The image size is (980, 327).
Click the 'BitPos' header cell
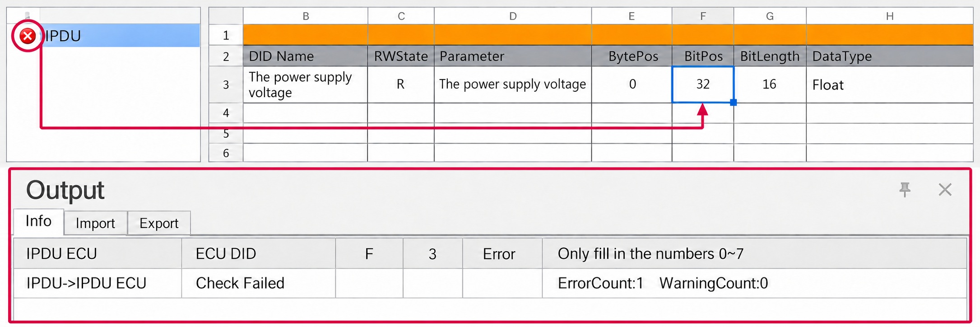703,56
